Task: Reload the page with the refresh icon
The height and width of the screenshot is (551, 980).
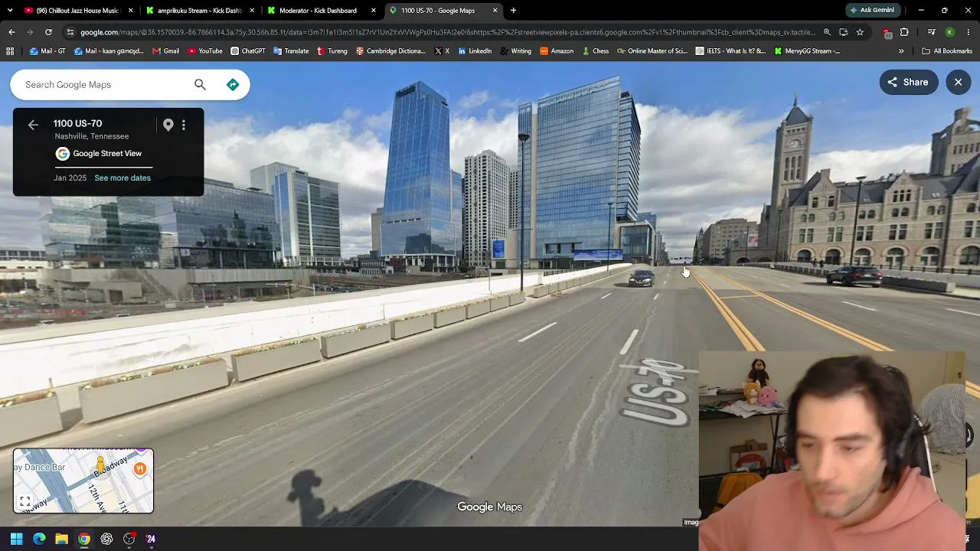Action: [x=48, y=32]
